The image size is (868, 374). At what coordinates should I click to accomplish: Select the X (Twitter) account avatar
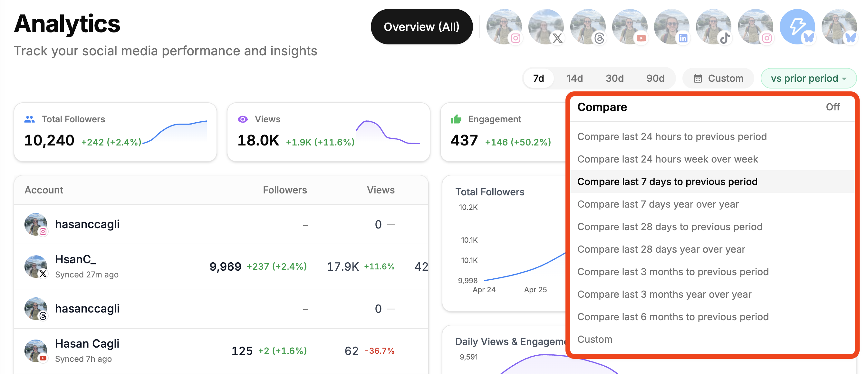click(546, 27)
